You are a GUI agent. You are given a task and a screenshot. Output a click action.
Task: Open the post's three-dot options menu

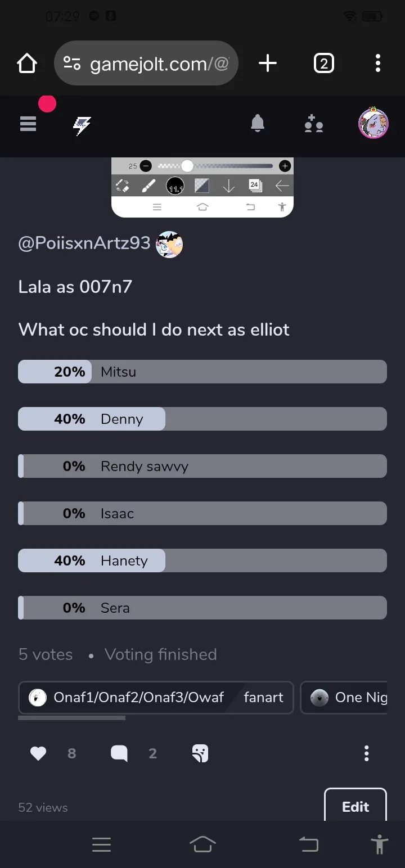[367, 753]
